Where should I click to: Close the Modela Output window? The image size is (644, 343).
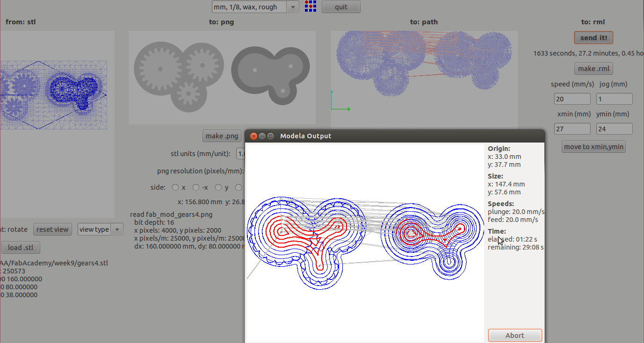click(x=254, y=136)
